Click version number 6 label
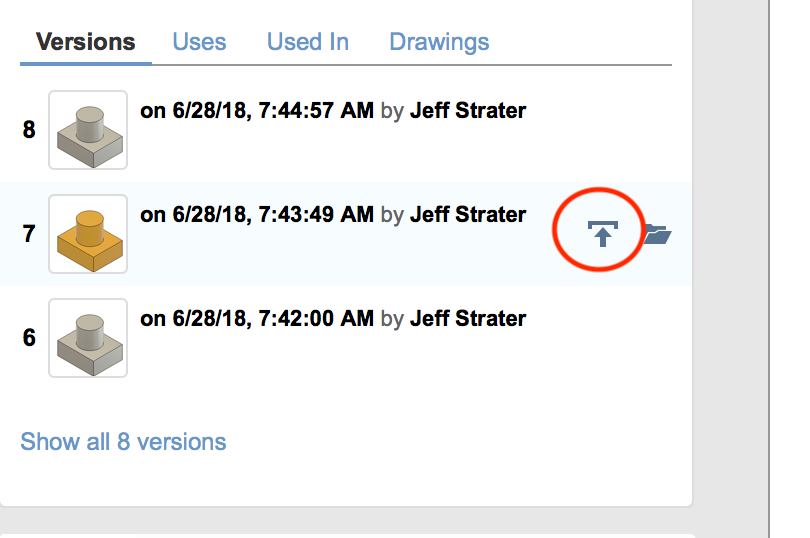The width and height of the screenshot is (810, 538). coord(29,337)
